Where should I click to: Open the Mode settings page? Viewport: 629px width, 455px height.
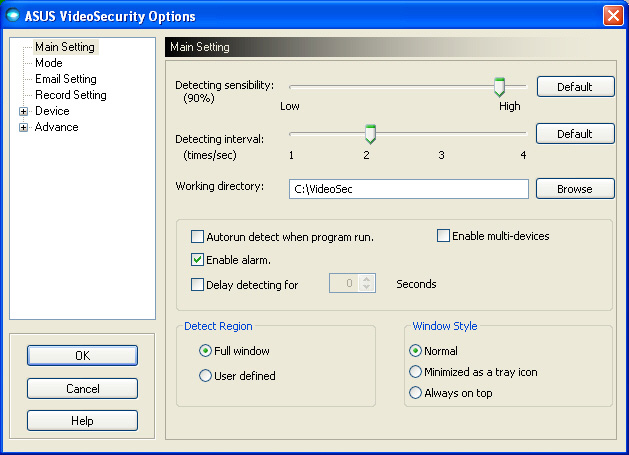[49, 63]
